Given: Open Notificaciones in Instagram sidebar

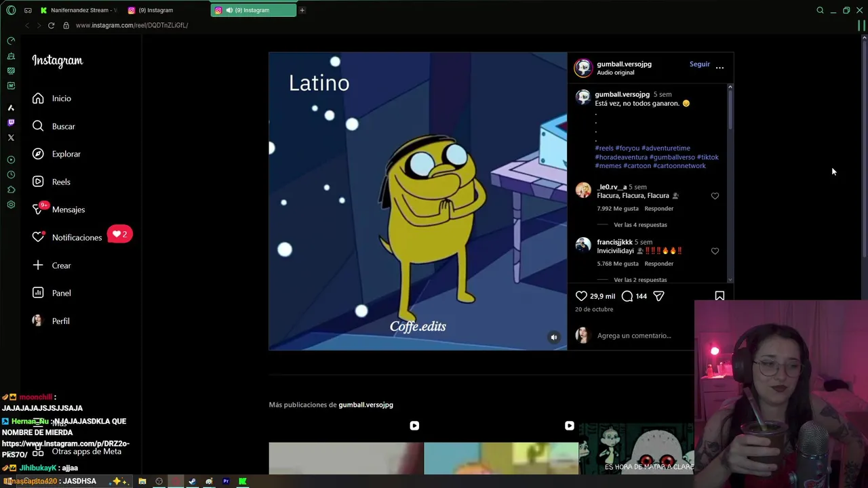Looking at the screenshot, I should [67, 237].
